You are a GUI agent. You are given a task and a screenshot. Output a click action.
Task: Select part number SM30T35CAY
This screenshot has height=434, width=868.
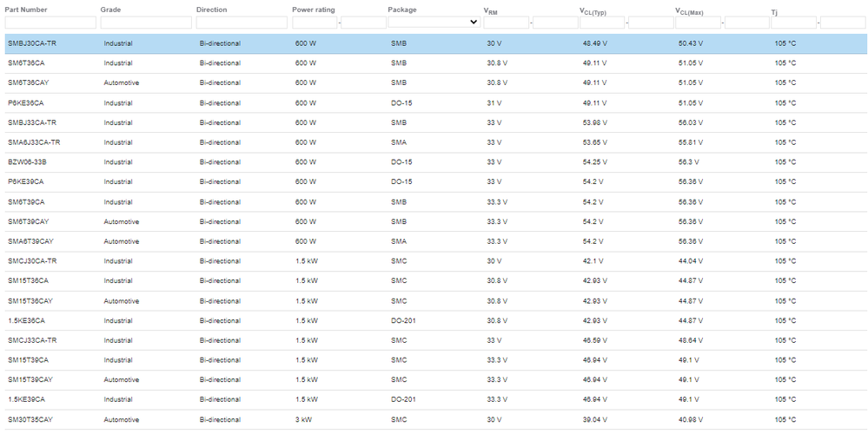(x=30, y=419)
